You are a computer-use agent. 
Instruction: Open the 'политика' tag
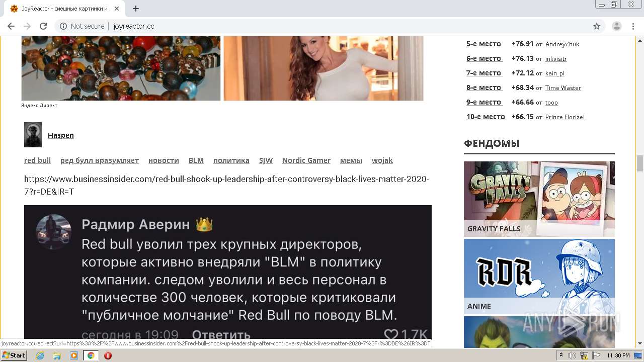click(x=231, y=160)
